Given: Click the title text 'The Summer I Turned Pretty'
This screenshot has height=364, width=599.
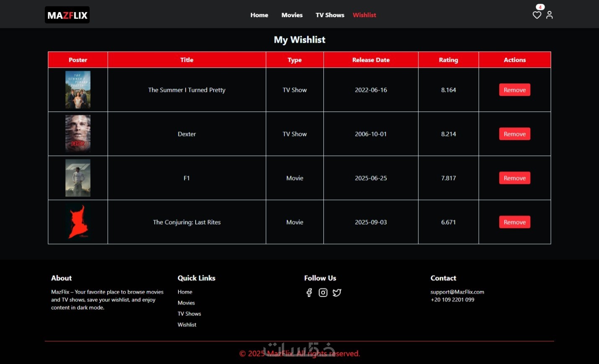Looking at the screenshot, I should click(187, 90).
